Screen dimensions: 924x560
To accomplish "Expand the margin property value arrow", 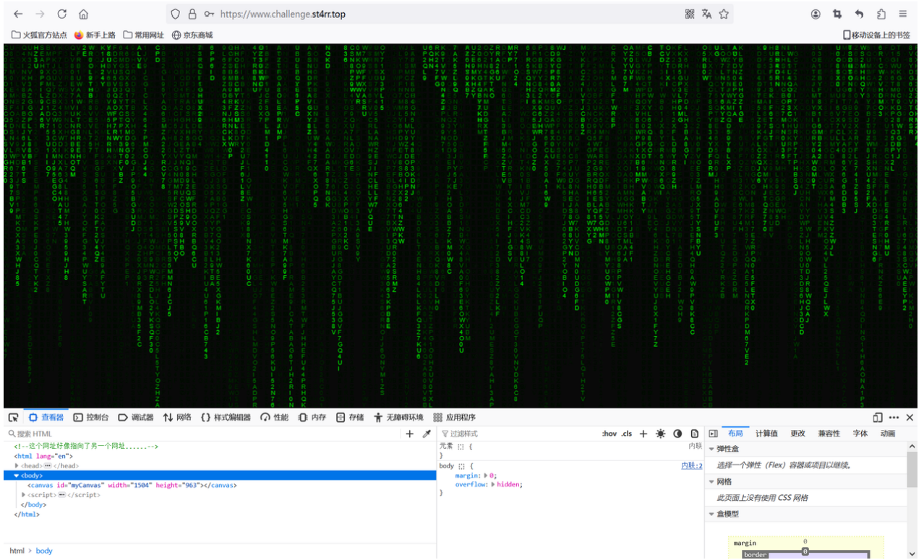I will click(x=486, y=475).
